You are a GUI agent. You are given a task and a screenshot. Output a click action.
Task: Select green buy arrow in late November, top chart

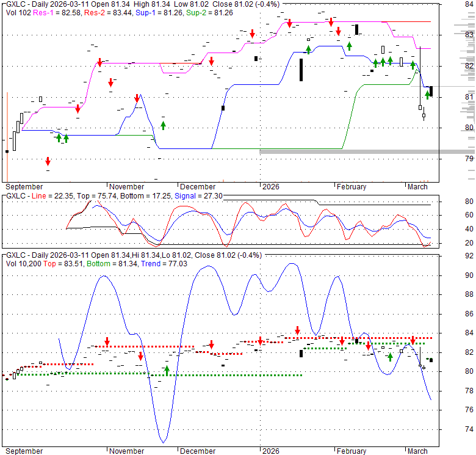point(163,125)
